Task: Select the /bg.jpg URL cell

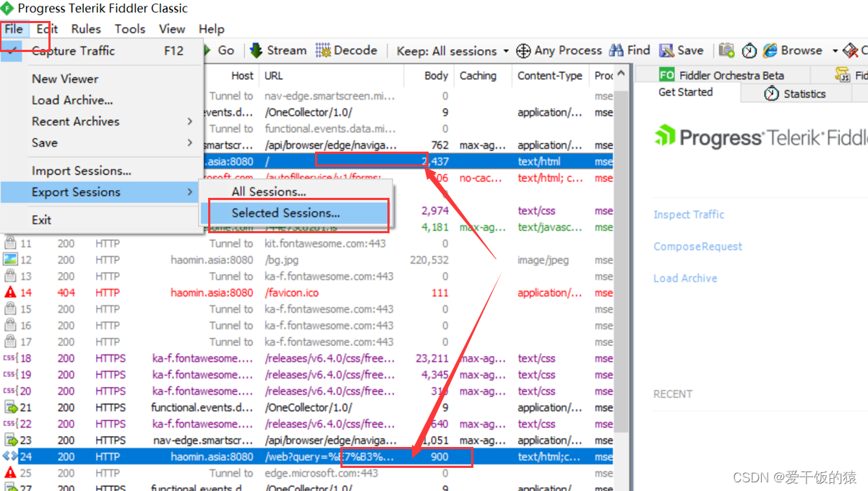Action: [x=282, y=260]
